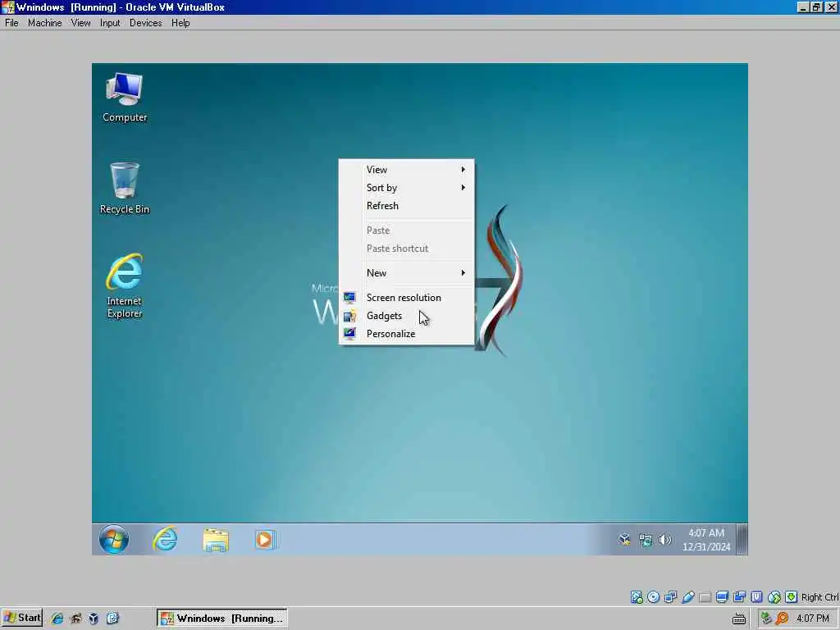Launch Internet Explorer from Windows 7 taskbar
Image resolution: width=840 pixels, height=630 pixels.
coord(165,539)
